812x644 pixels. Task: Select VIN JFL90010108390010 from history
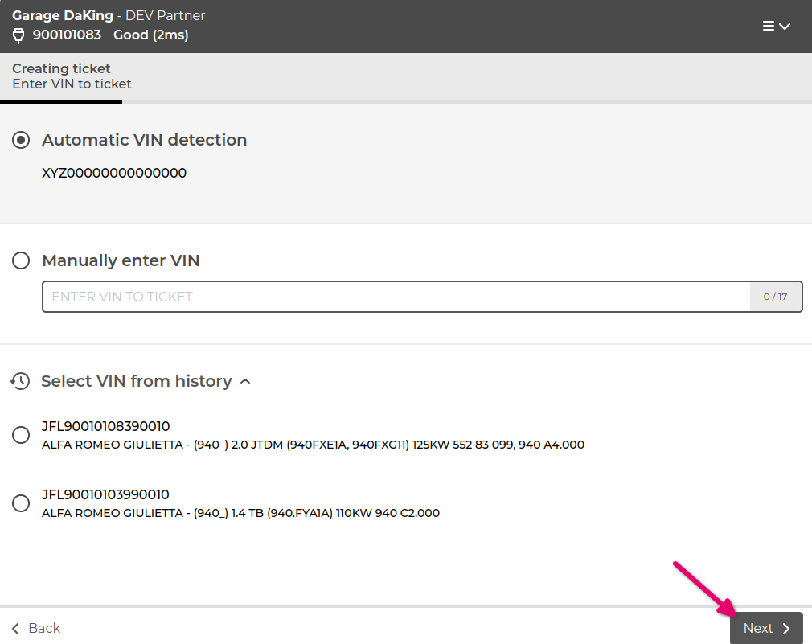click(x=20, y=435)
